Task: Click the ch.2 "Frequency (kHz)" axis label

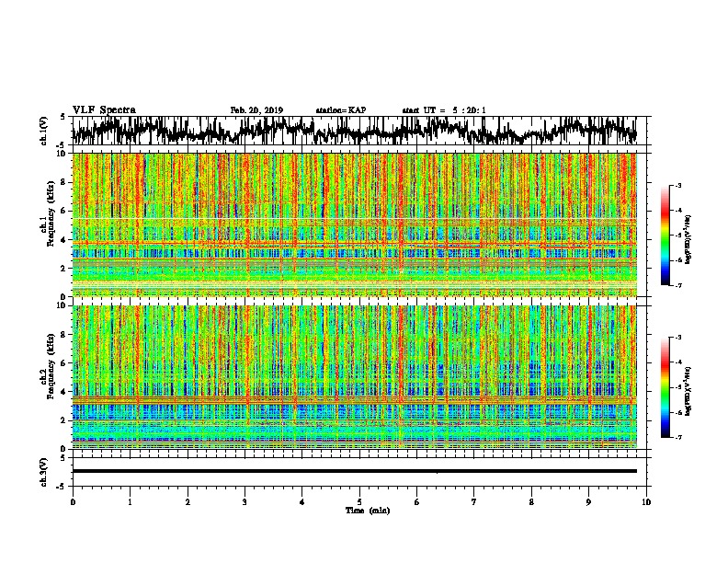Action: coord(51,366)
